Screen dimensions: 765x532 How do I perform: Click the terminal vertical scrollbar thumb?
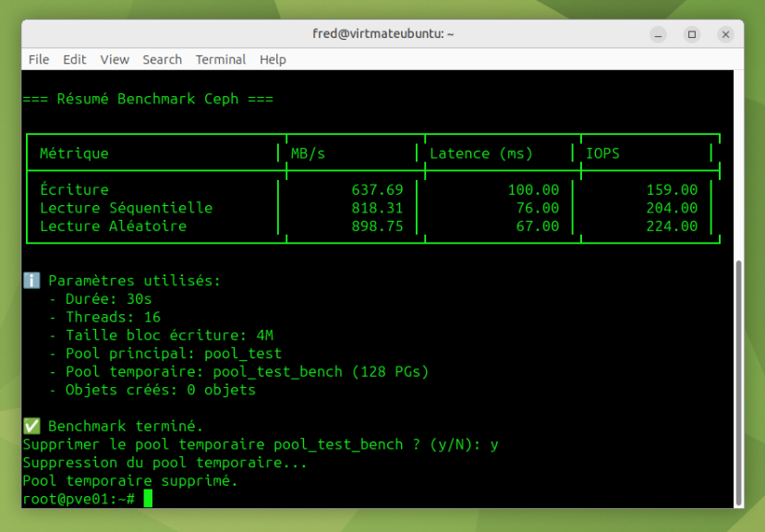738,383
